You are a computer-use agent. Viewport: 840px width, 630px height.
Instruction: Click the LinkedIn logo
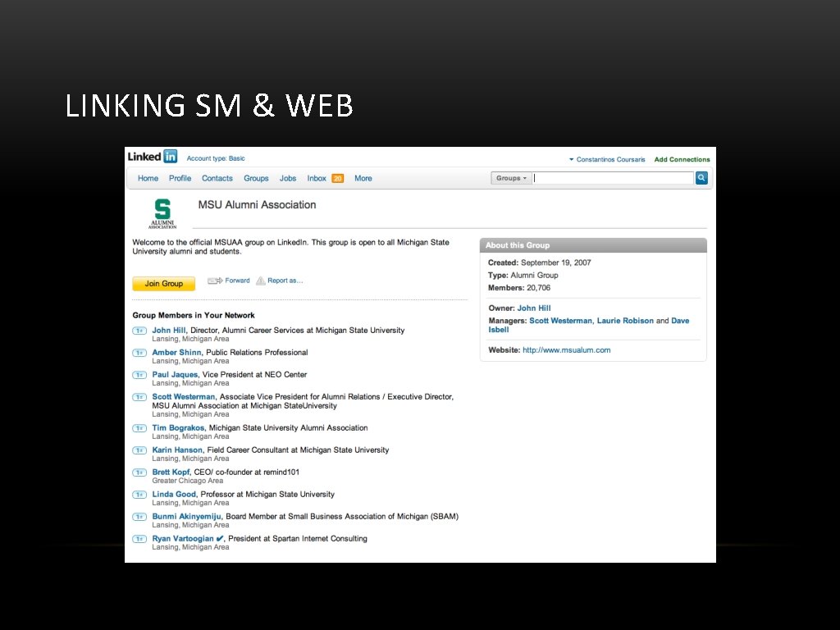click(x=152, y=157)
